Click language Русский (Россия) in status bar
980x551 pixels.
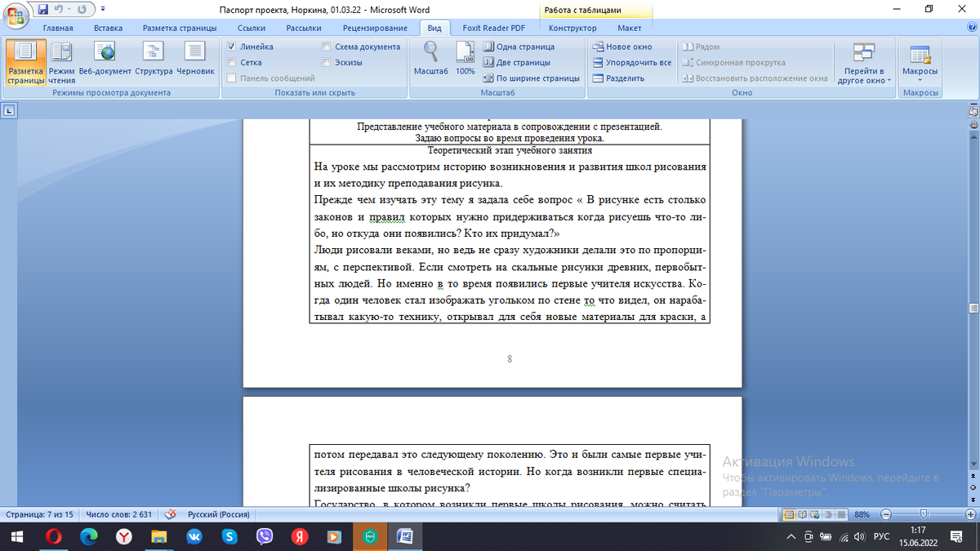point(219,515)
